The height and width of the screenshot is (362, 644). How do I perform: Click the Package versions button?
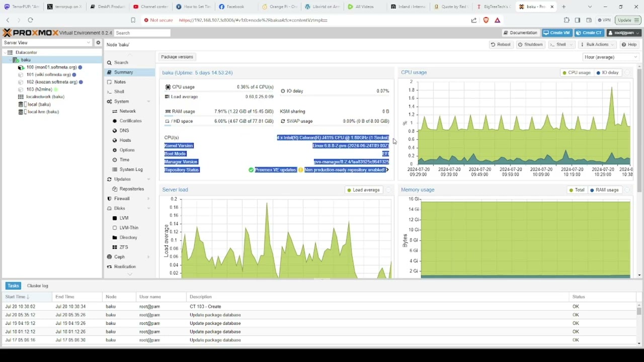177,57
